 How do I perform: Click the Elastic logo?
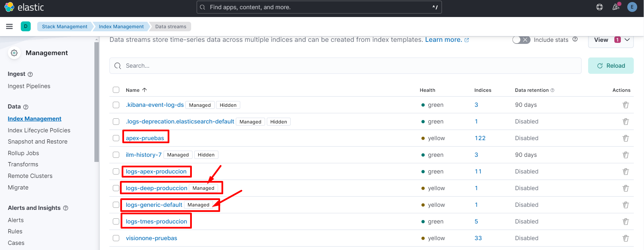pyautogui.click(x=24, y=7)
